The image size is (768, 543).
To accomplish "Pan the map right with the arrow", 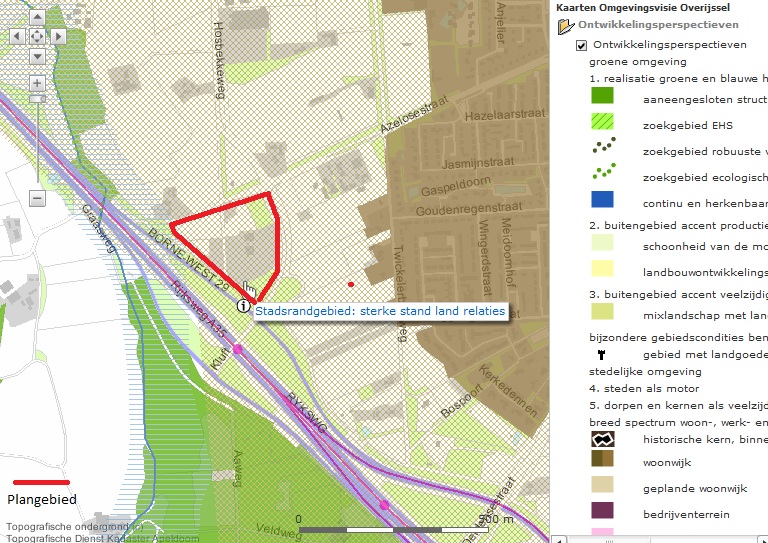I will [x=57, y=36].
